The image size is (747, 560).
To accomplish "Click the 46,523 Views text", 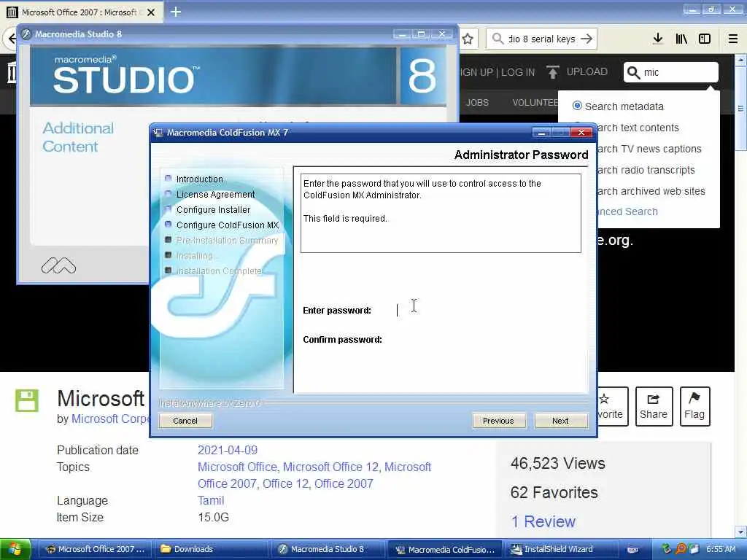I will click(x=558, y=463).
